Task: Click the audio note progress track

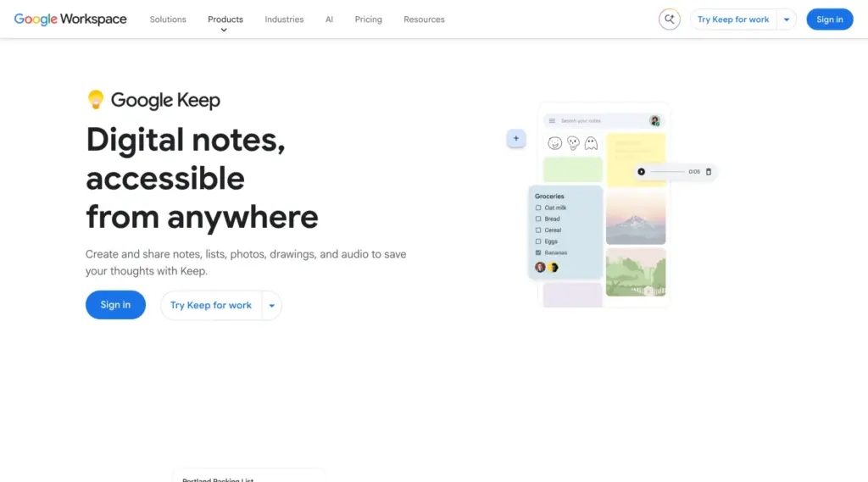Action: point(667,172)
